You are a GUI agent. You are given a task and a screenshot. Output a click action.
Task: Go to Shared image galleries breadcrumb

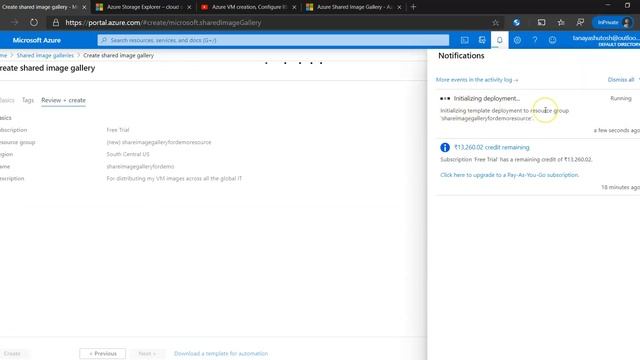(x=45, y=55)
